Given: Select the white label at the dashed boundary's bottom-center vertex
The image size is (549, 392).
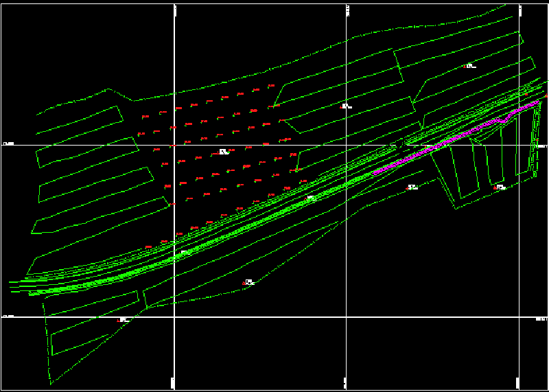Looking at the screenshot, I should tap(249, 281).
